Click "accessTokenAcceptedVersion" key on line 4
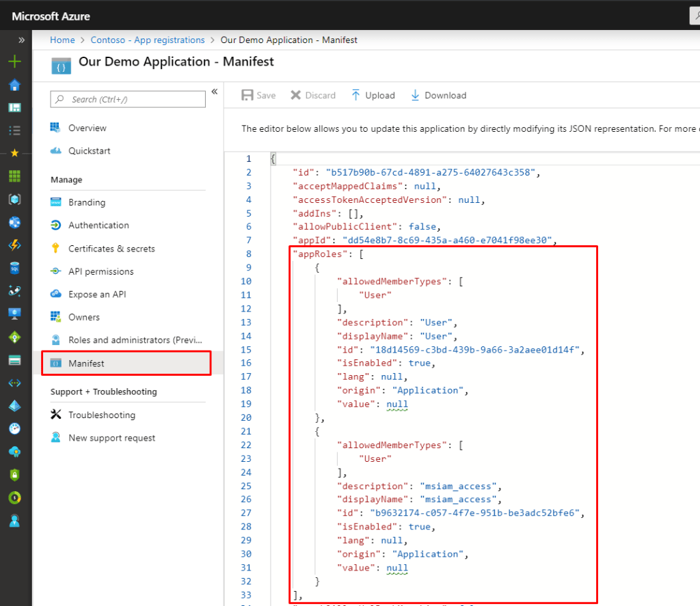 click(x=370, y=199)
